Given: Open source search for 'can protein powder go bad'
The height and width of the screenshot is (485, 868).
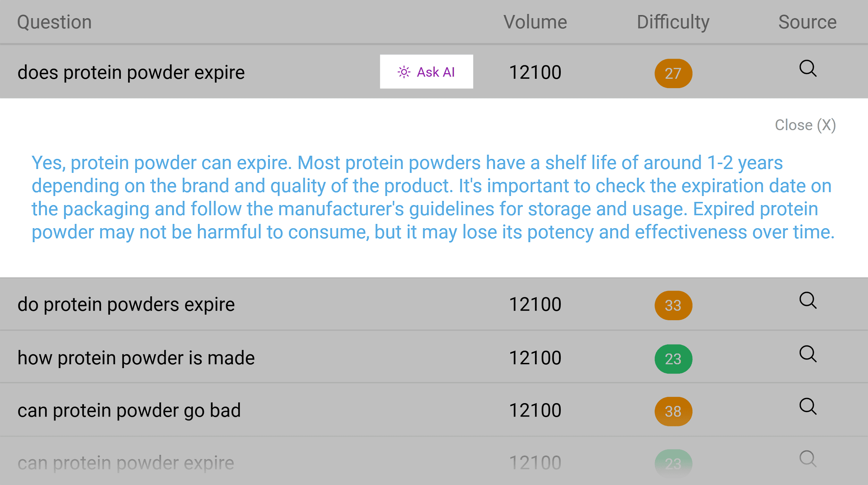Looking at the screenshot, I should (808, 406).
